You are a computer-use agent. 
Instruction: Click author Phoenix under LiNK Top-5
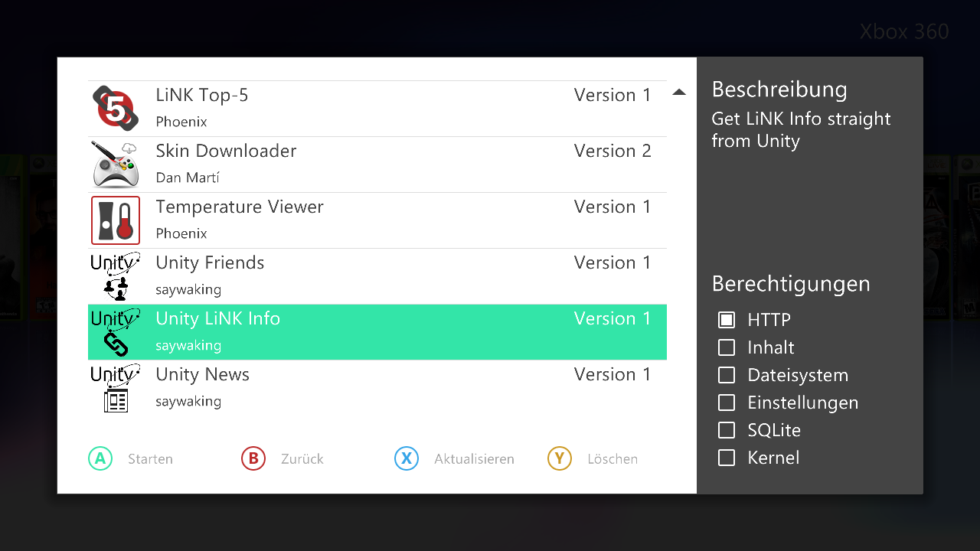coord(181,122)
